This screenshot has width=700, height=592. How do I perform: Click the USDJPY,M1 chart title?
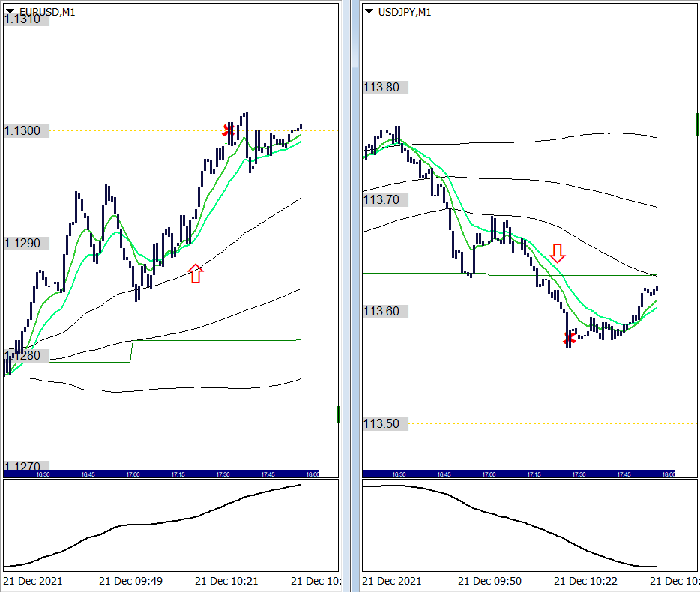(x=405, y=12)
